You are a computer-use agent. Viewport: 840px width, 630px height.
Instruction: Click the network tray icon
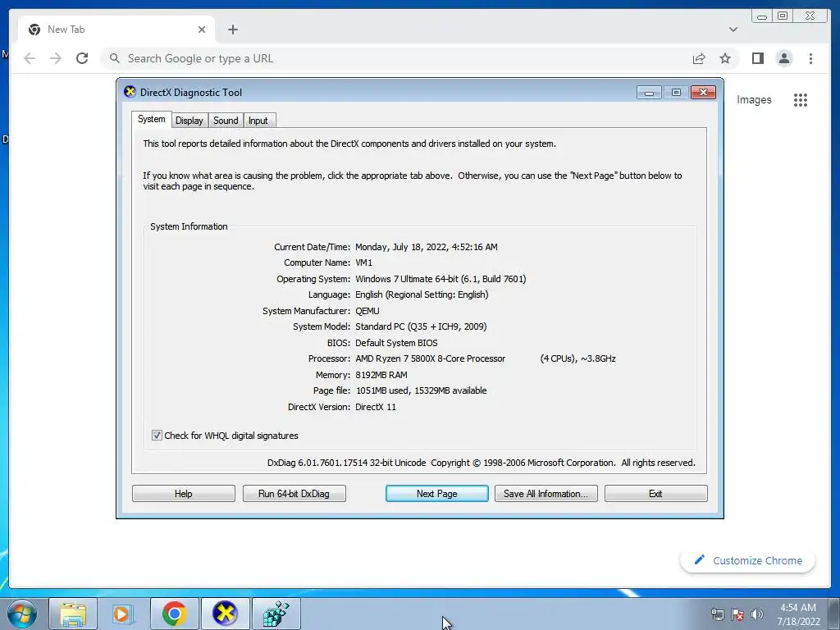717,614
